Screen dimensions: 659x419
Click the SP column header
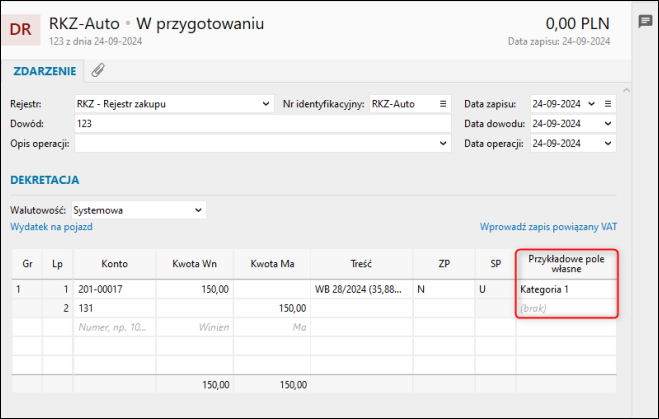[x=496, y=264]
